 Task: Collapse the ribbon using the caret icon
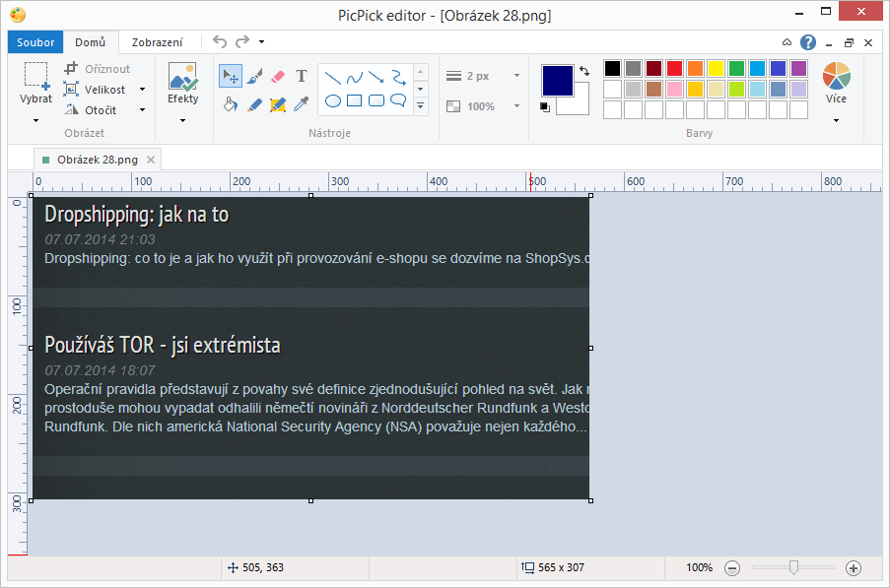point(787,42)
